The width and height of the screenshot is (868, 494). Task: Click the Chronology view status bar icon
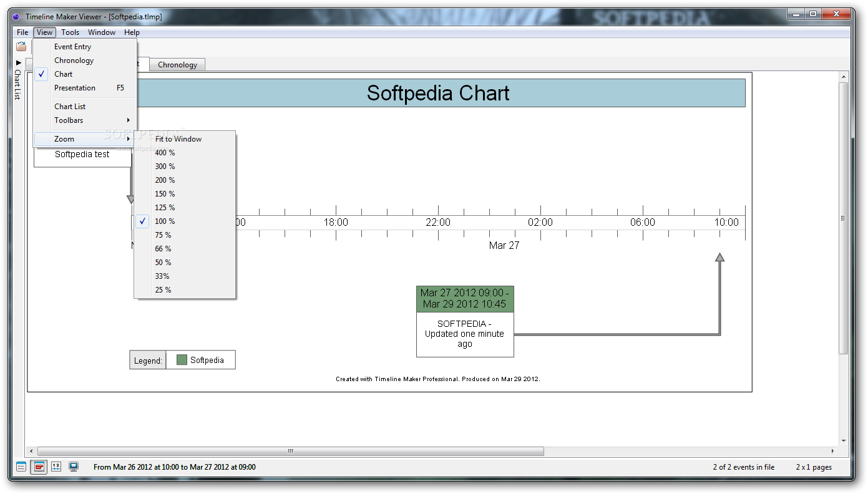[x=56, y=467]
